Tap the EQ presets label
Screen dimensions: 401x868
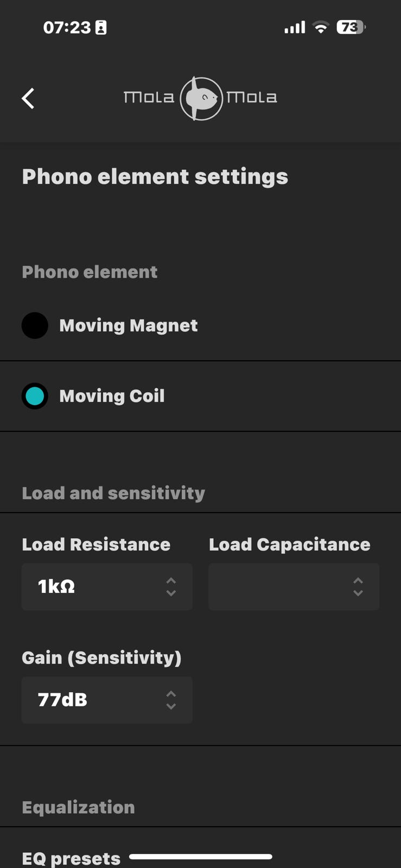(x=71, y=859)
